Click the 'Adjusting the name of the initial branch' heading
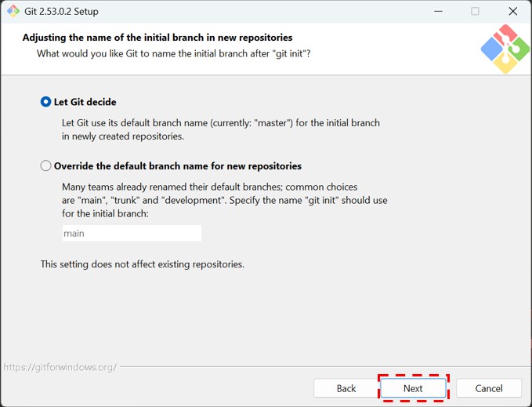Viewport: 532px width, 407px height. 157,38
